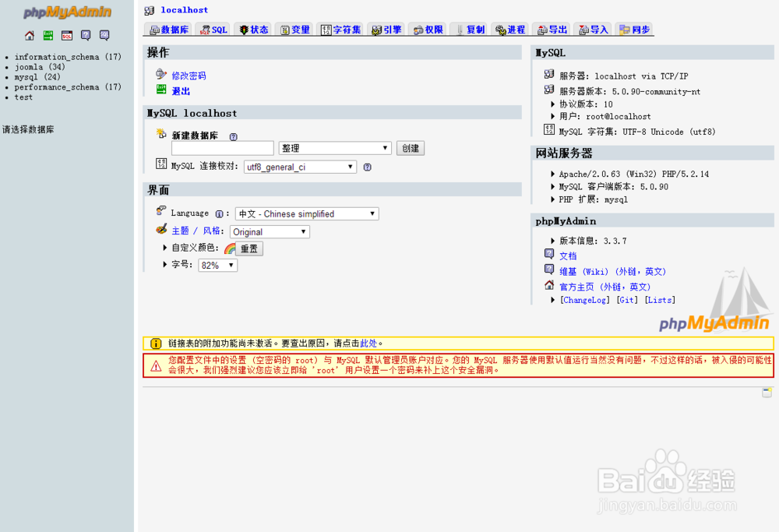The width and height of the screenshot is (779, 532).
Task: Open the [Lists] link
Action: tap(660, 300)
